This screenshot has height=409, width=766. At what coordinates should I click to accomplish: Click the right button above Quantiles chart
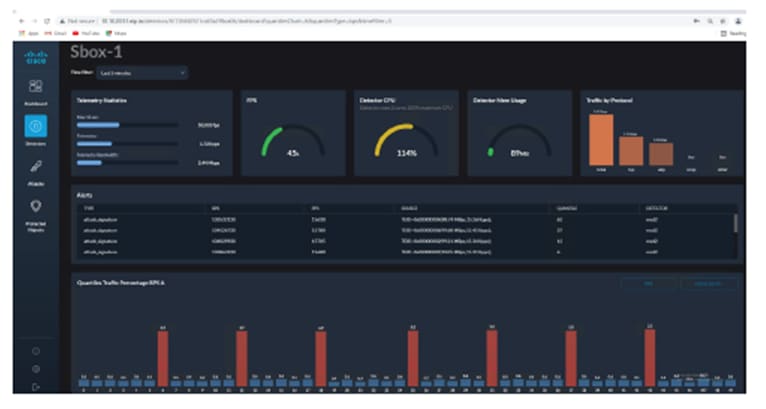pos(708,283)
